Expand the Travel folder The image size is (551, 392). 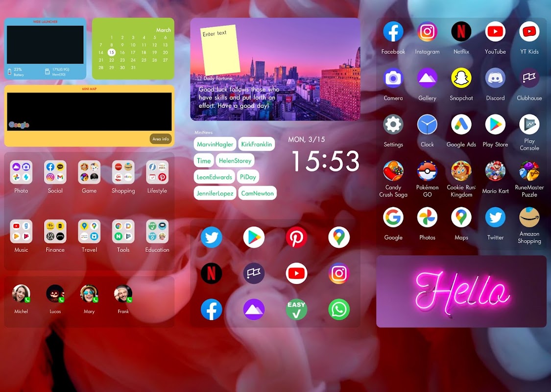pos(89,231)
